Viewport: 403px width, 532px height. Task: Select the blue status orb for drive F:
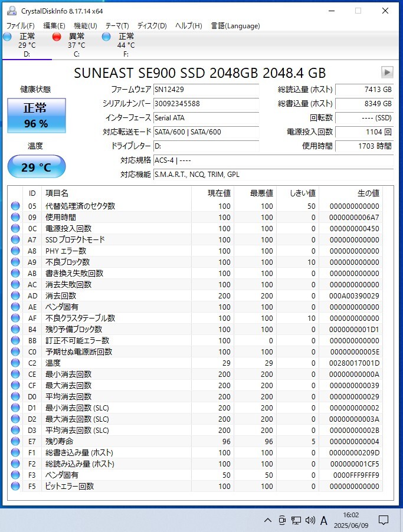pos(106,37)
